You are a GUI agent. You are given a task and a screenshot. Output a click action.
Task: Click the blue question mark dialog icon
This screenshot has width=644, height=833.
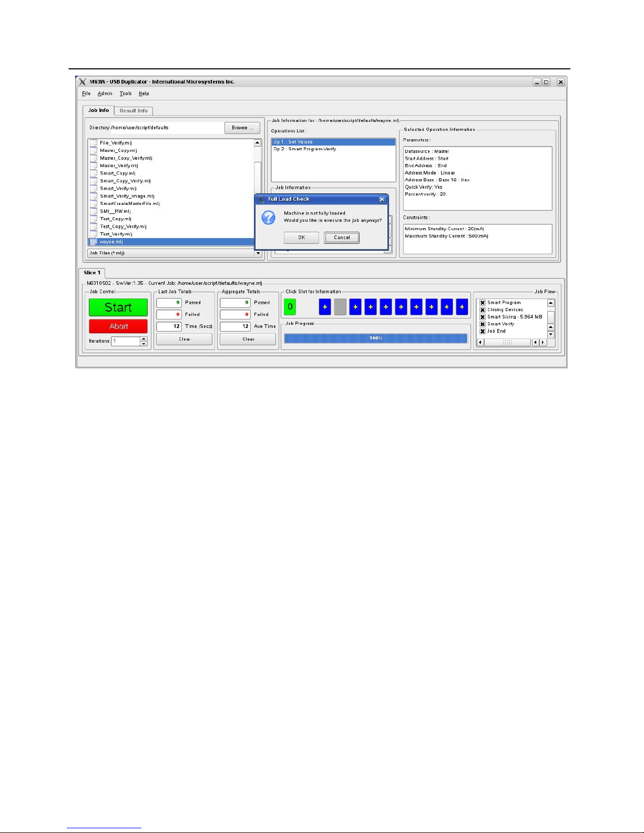pos(269,218)
